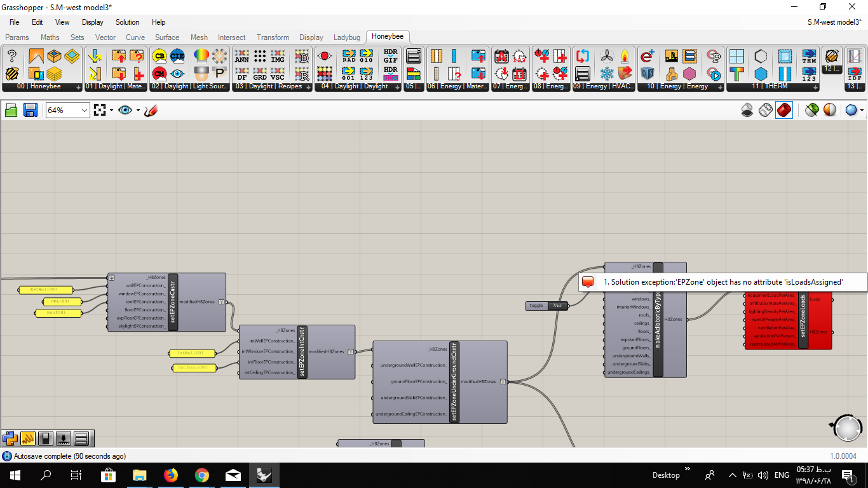This screenshot has height=488, width=868.
Task: Open the File menu
Action: click(15, 22)
